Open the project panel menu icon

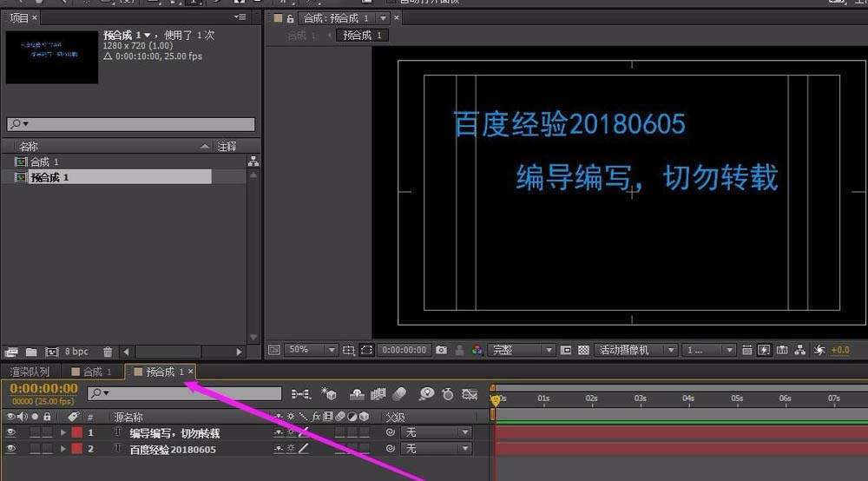(x=240, y=17)
